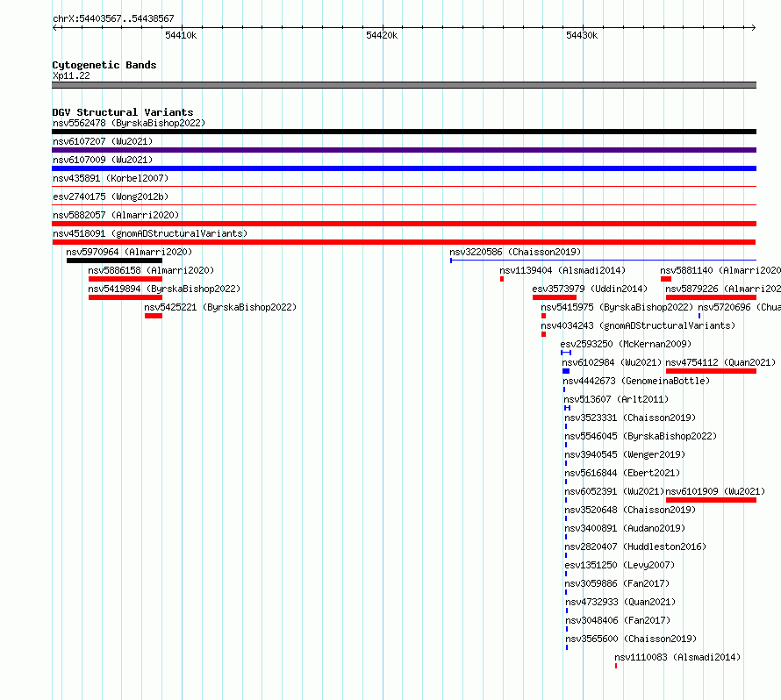This screenshot has width=781, height=700.
Task: Select nsv3565600 (Chaisson2019) label
Action: pos(631,639)
